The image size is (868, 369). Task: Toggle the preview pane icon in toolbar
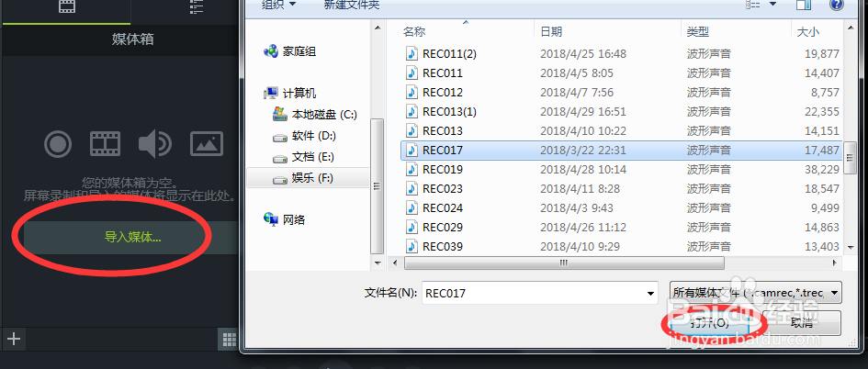click(x=803, y=5)
